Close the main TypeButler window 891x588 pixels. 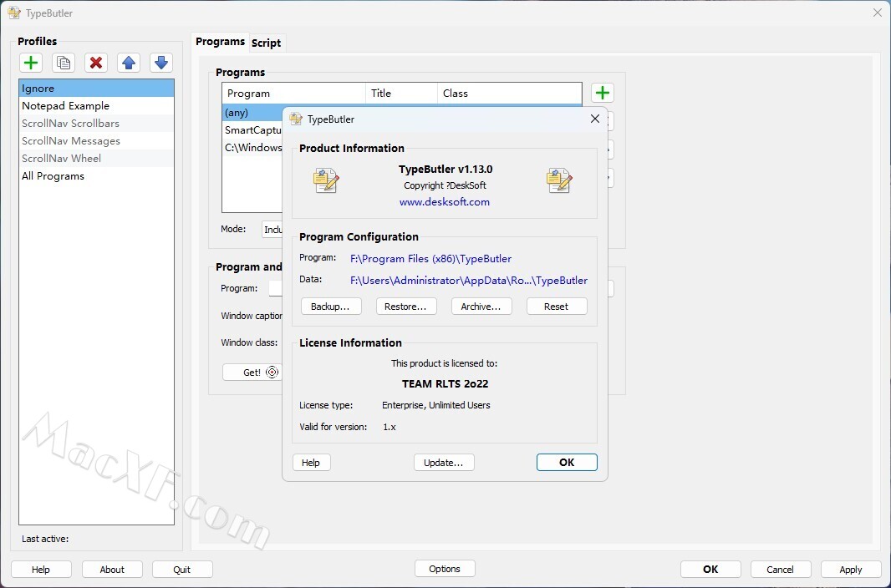pos(878,13)
